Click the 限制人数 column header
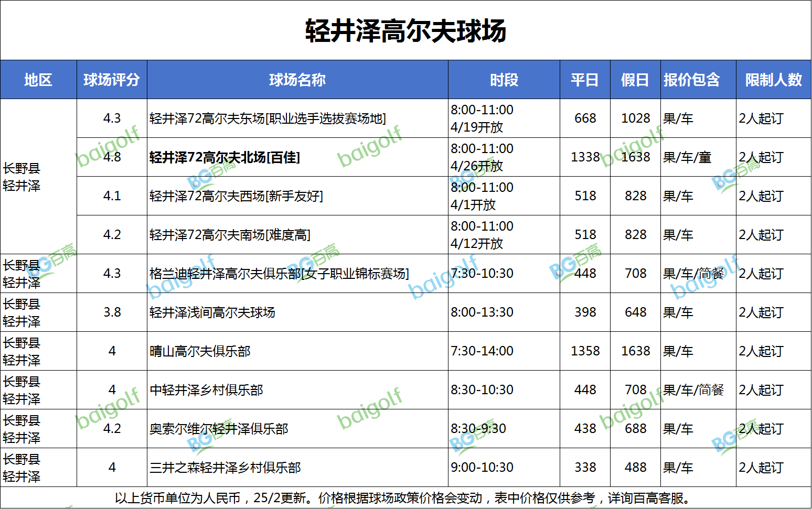Viewport: 812px width, 509px height. pos(774,80)
